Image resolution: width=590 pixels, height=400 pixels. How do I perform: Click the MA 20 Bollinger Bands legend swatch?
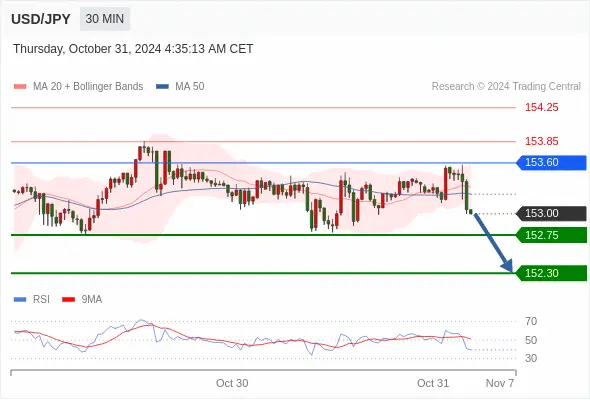pos(20,87)
